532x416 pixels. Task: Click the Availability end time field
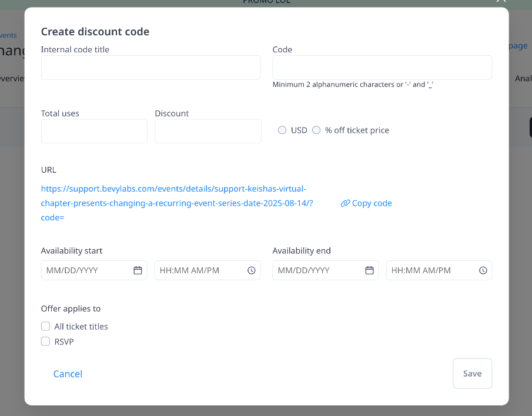tap(432, 270)
